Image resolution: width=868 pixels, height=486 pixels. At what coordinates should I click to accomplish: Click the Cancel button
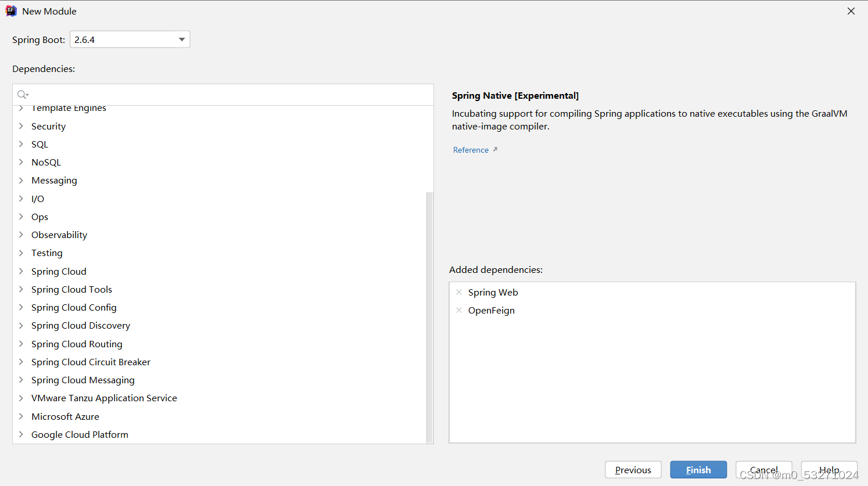tap(763, 470)
